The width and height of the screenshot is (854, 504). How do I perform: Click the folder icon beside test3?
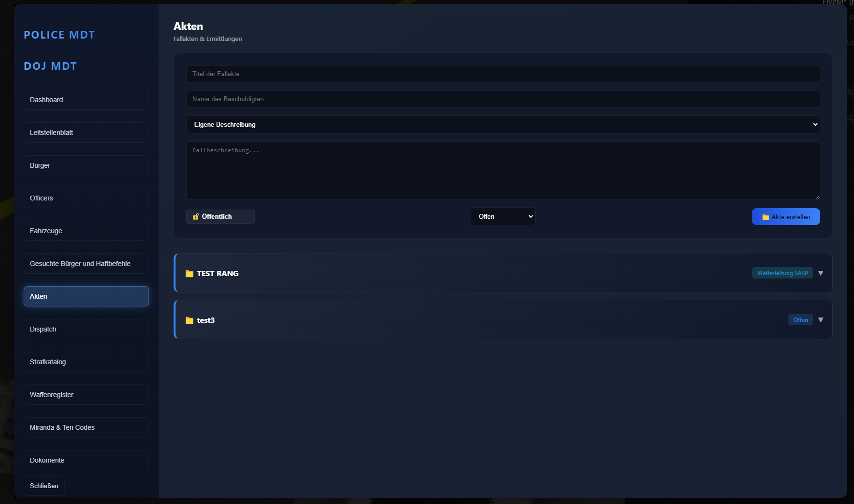(189, 320)
